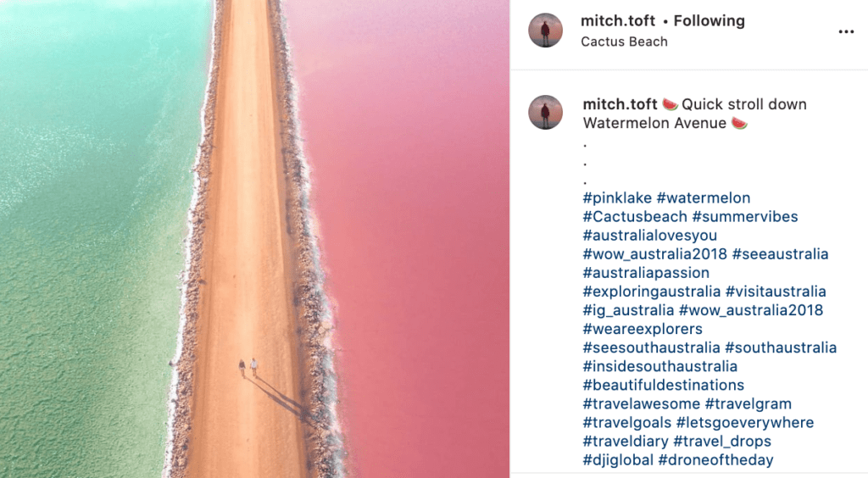This screenshot has width=868, height=478.
Task: Open the #seeaustralia hashtag
Action: pyautogui.click(x=780, y=254)
